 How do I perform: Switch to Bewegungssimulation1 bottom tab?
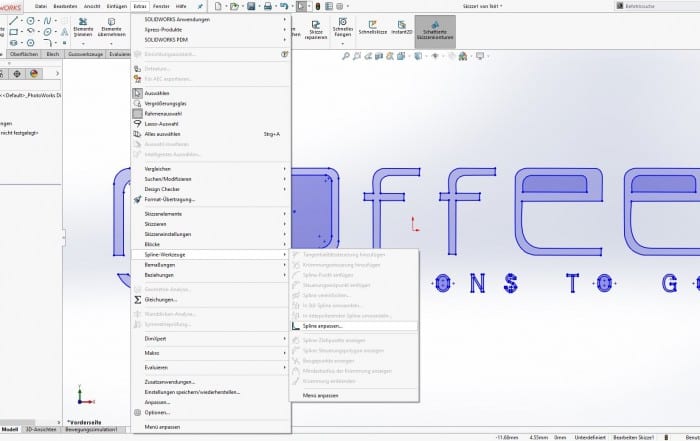(92, 429)
